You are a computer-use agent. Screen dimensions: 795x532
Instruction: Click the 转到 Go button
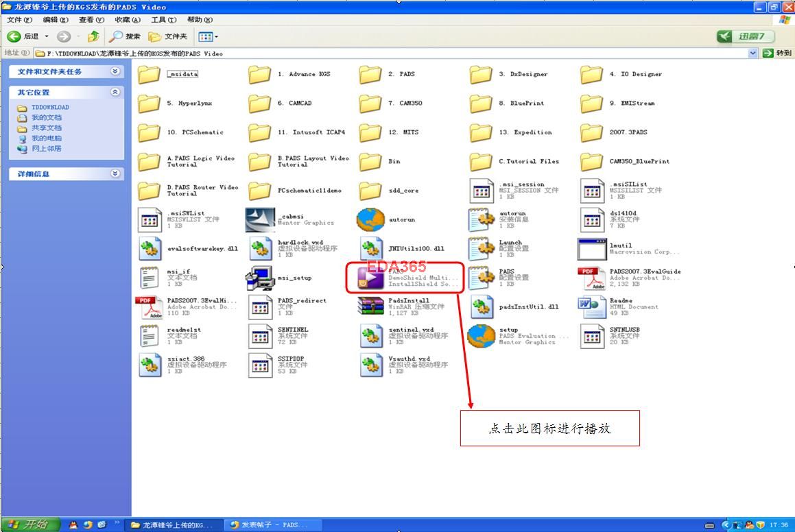click(x=777, y=53)
